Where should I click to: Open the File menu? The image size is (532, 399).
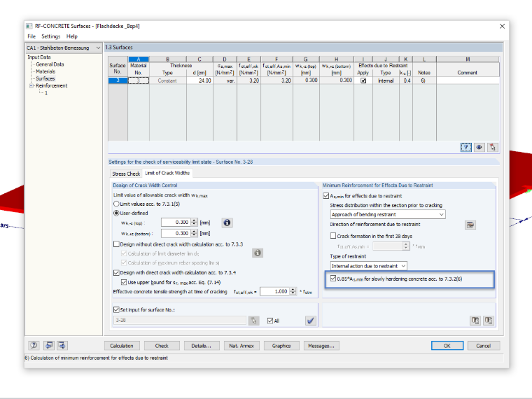pyautogui.click(x=31, y=36)
